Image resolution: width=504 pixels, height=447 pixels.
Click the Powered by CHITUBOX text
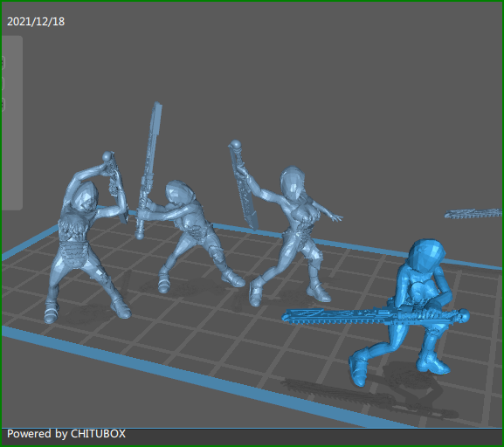click(x=66, y=434)
